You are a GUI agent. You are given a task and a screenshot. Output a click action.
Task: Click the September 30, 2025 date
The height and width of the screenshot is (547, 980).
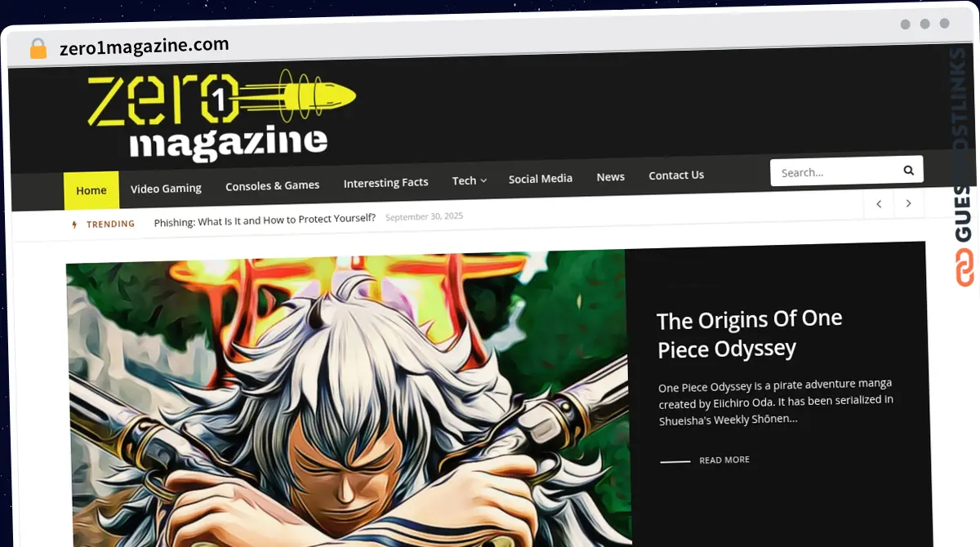pyautogui.click(x=424, y=217)
